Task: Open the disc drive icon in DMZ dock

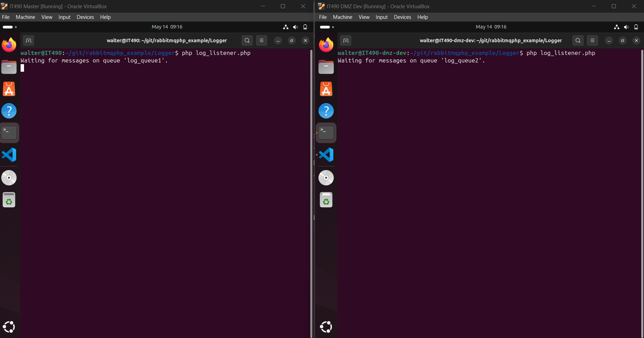Action: point(326,178)
